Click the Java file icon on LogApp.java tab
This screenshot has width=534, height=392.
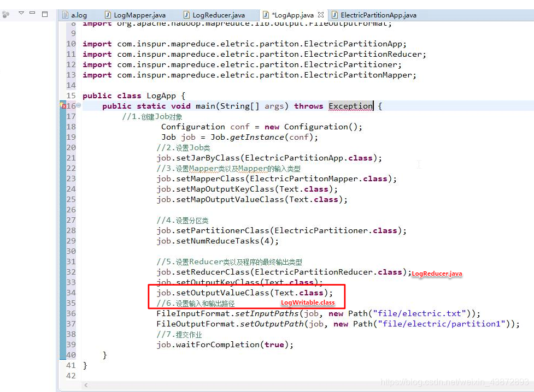(266, 15)
